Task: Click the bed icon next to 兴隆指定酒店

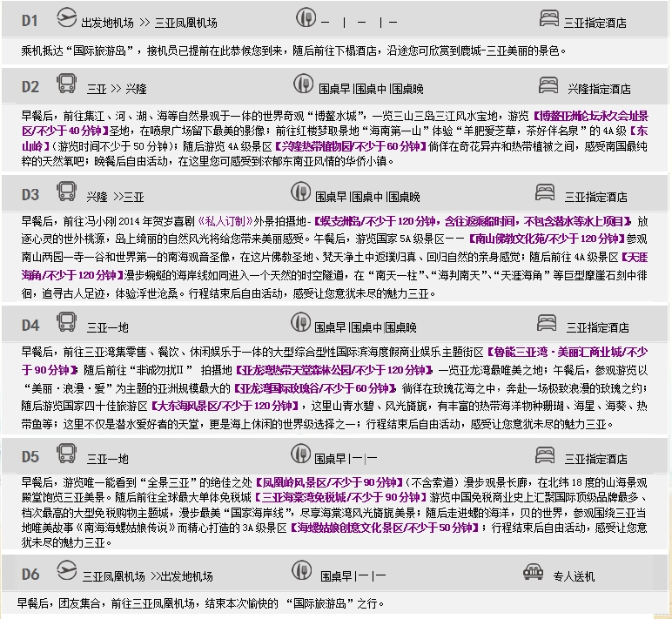Action: click(548, 84)
